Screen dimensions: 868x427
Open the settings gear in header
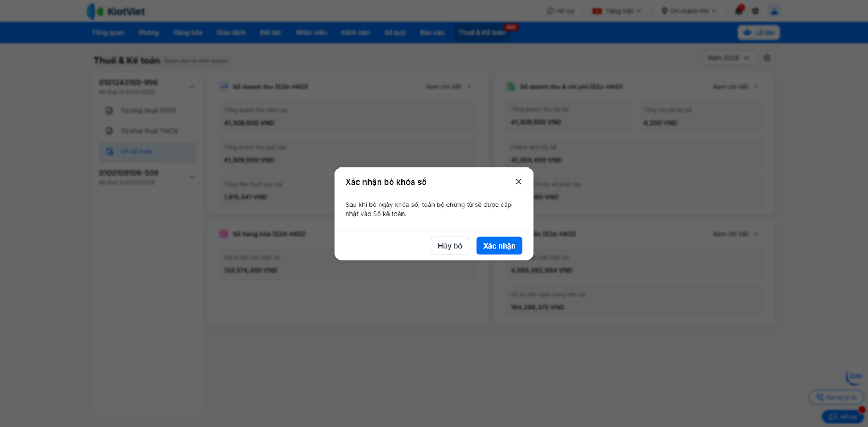(x=755, y=11)
